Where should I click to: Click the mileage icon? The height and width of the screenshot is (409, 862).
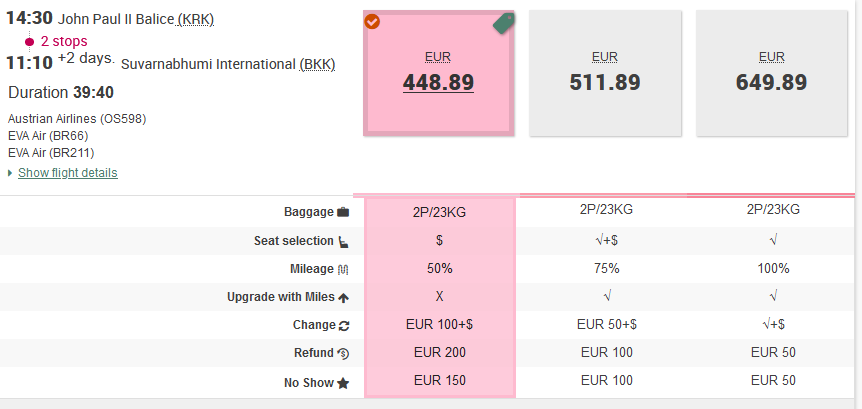[x=343, y=269]
